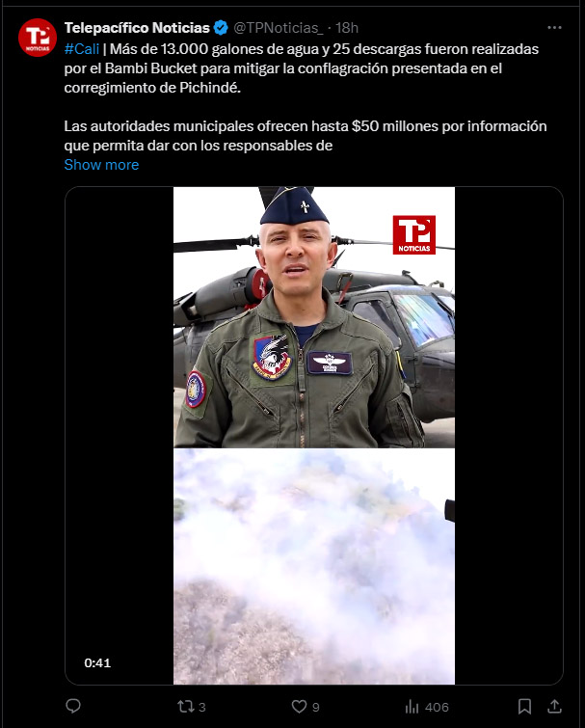Click the smoke aerial footage area
The image size is (585, 728).
coord(314,566)
